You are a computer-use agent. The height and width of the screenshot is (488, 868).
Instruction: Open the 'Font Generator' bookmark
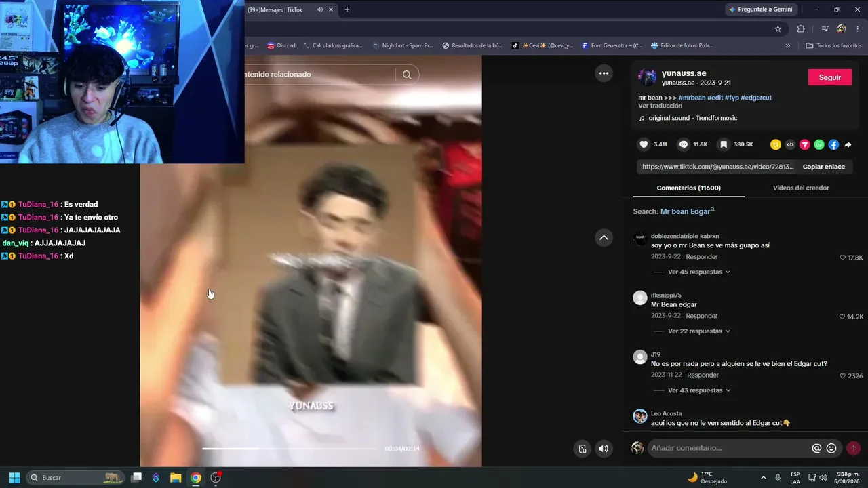point(612,45)
